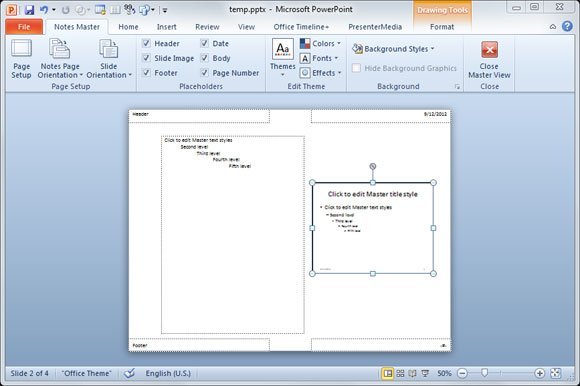Click the Redo/Repeat icon
The height and width of the screenshot is (386, 580).
tap(65, 10)
